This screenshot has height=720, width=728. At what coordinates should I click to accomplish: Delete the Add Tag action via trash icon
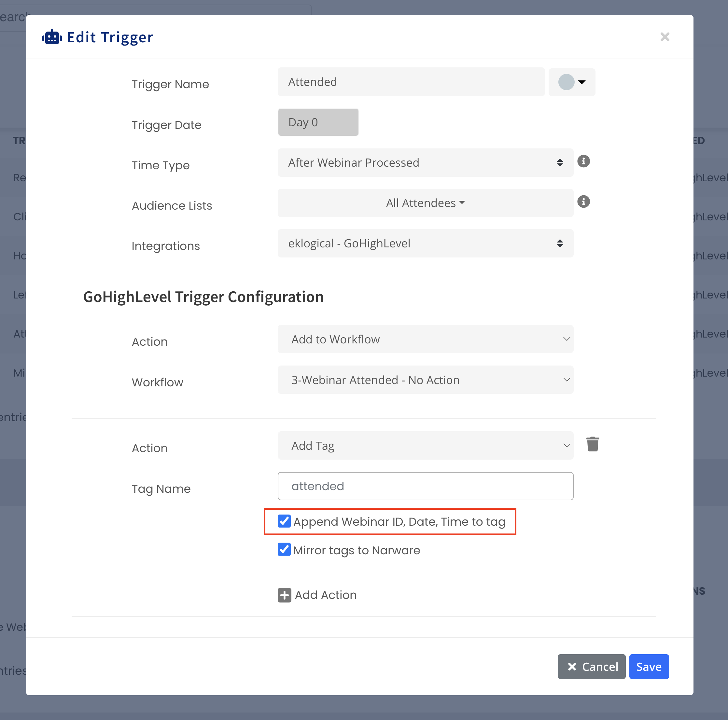tap(592, 444)
